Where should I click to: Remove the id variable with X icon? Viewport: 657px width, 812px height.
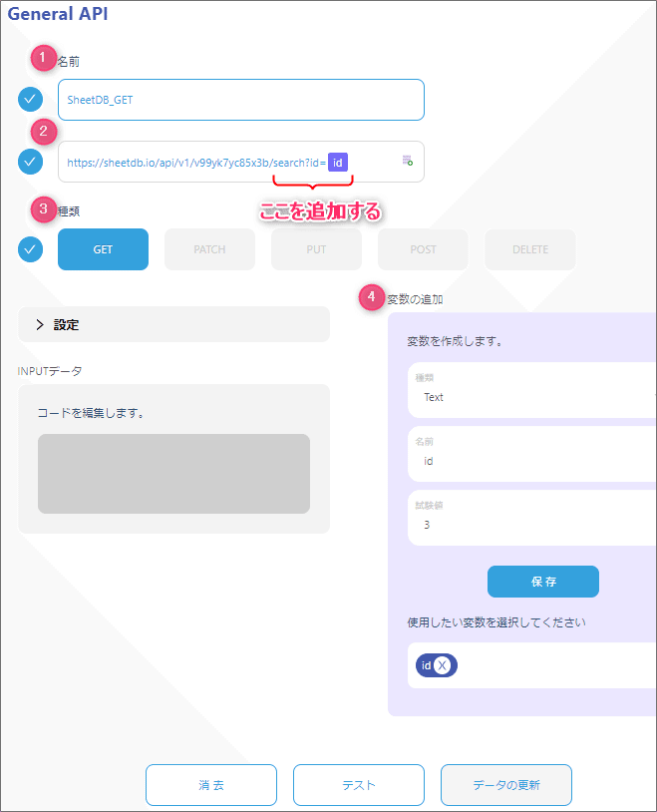click(x=442, y=665)
